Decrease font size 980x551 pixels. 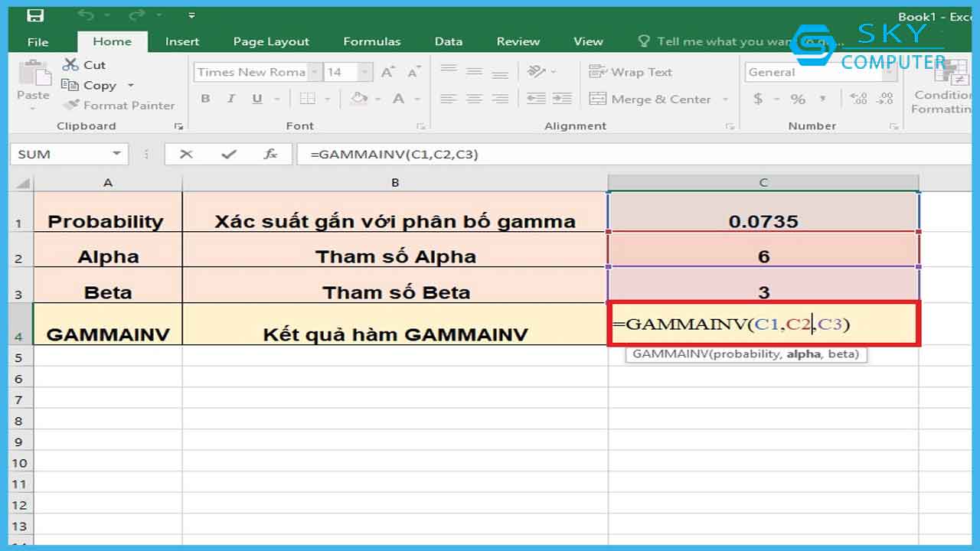pyautogui.click(x=414, y=72)
